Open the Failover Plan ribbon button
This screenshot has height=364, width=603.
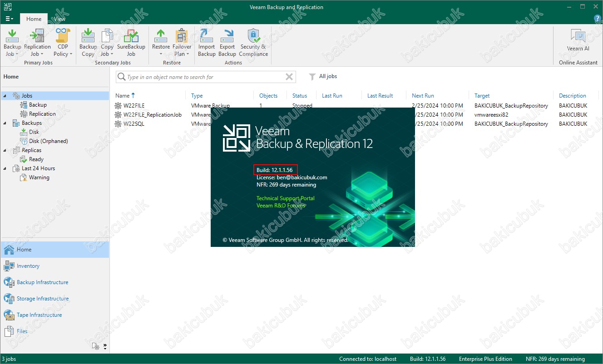182,42
